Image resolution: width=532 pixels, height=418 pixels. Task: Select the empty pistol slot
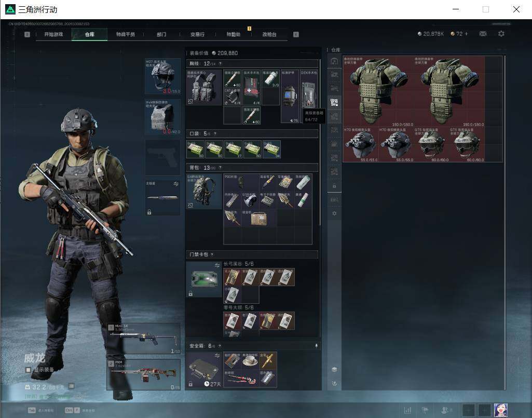pyautogui.click(x=162, y=157)
